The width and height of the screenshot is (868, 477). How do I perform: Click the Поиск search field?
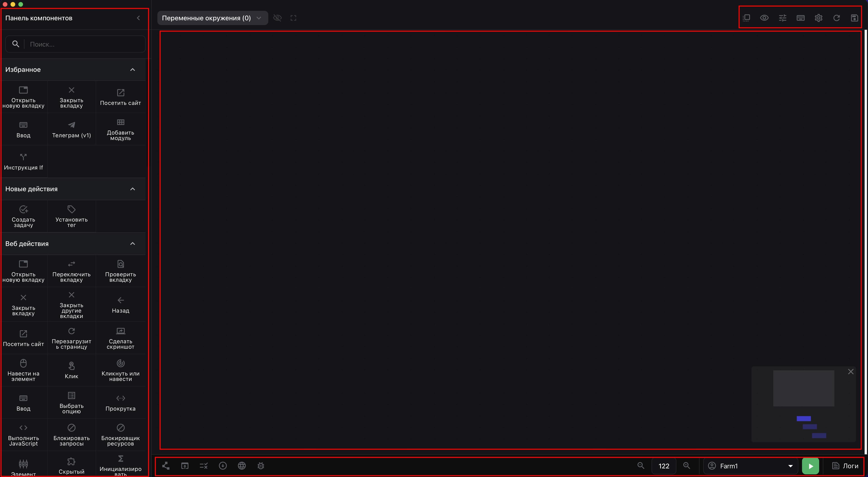75,44
